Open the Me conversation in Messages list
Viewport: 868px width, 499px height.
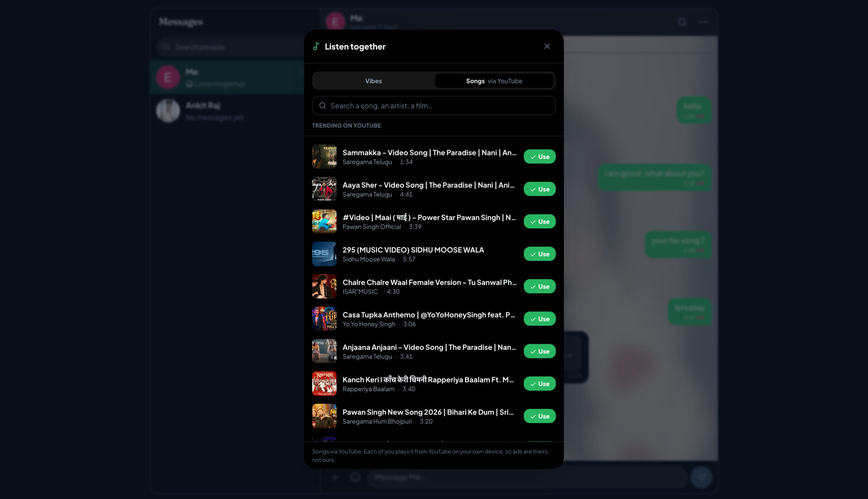pos(227,77)
